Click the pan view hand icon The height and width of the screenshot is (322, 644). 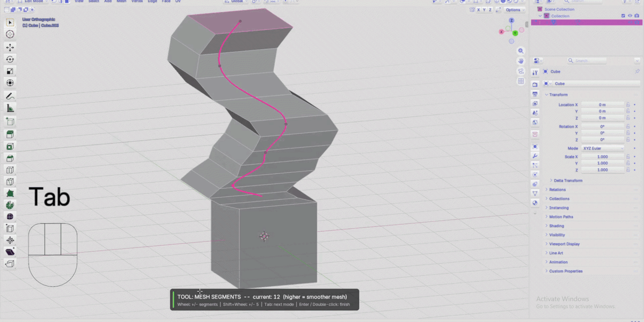tap(521, 61)
